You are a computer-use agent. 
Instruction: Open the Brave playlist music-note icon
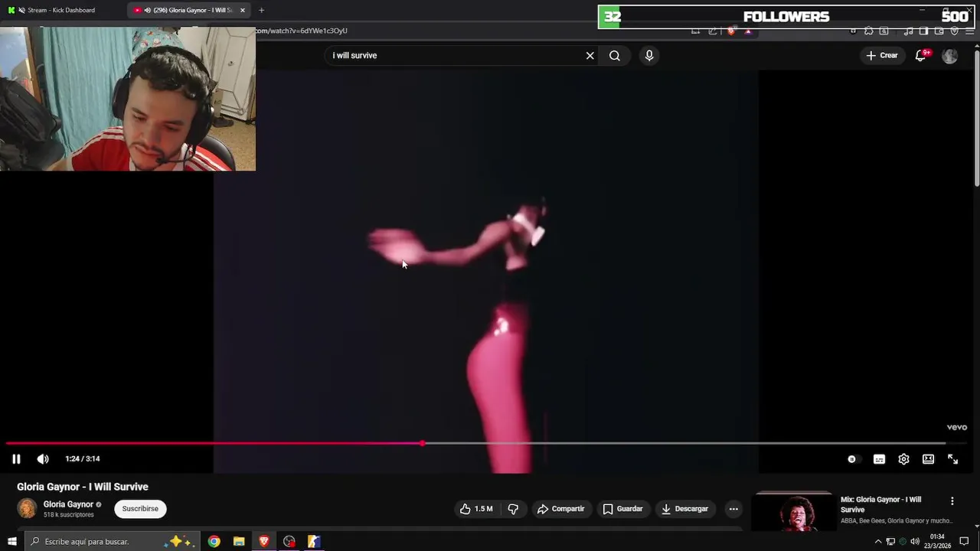[x=908, y=31]
